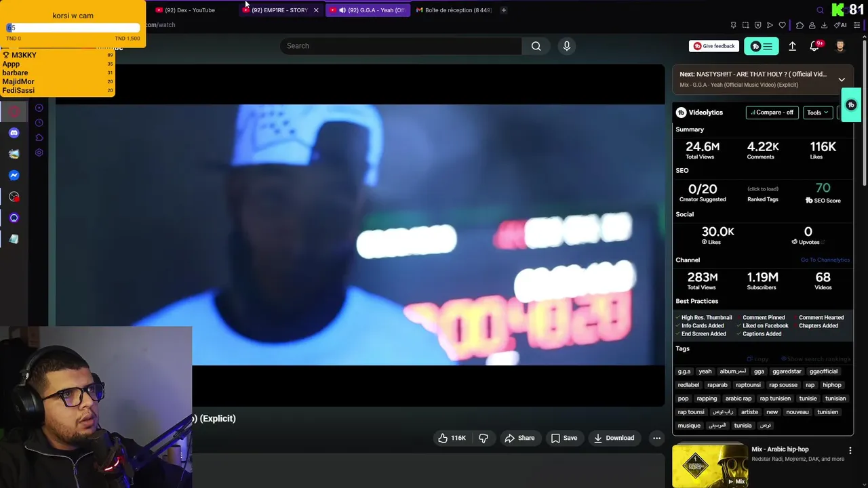Image resolution: width=868 pixels, height=488 pixels.
Task: Click the Share button
Action: tap(519, 438)
